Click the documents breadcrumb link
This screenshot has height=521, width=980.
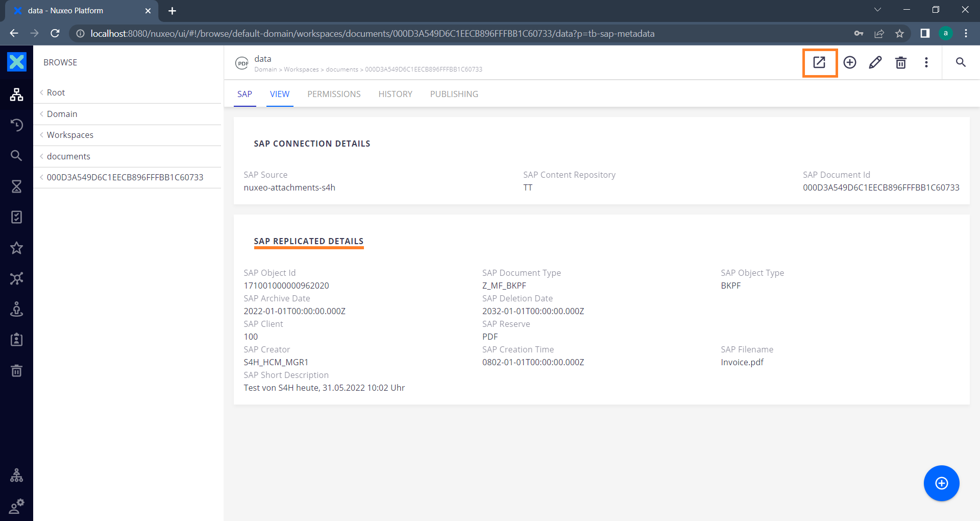tap(342, 69)
